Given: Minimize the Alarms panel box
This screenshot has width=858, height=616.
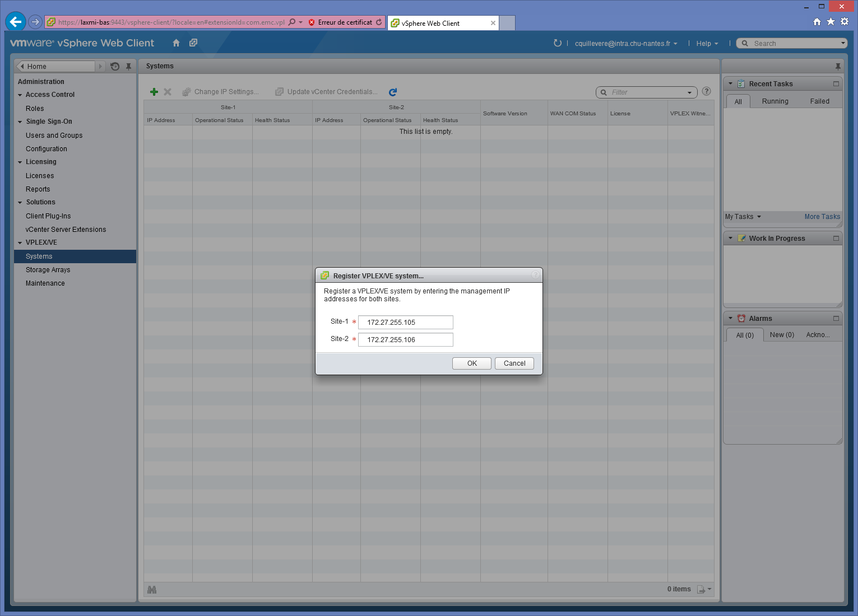Looking at the screenshot, I should click(836, 319).
